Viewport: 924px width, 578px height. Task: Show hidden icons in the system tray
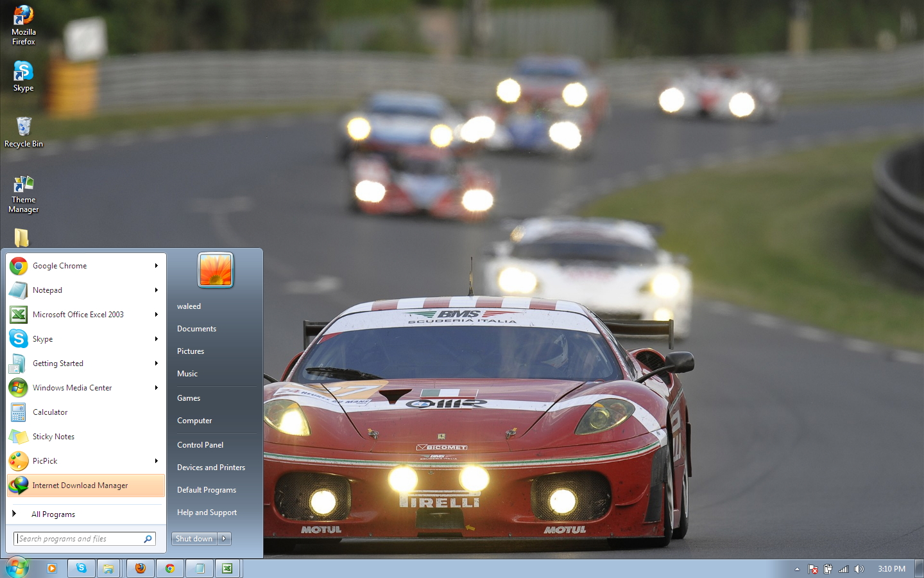tap(797, 568)
